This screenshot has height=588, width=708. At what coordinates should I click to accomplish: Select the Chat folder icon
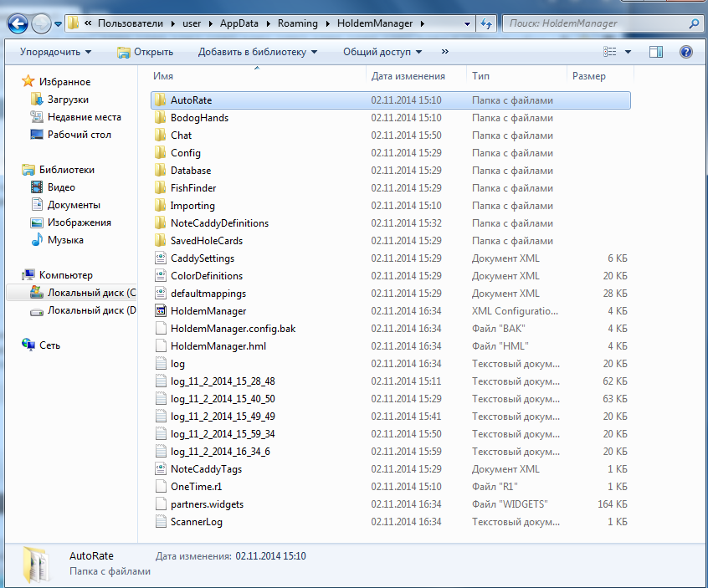click(x=161, y=135)
